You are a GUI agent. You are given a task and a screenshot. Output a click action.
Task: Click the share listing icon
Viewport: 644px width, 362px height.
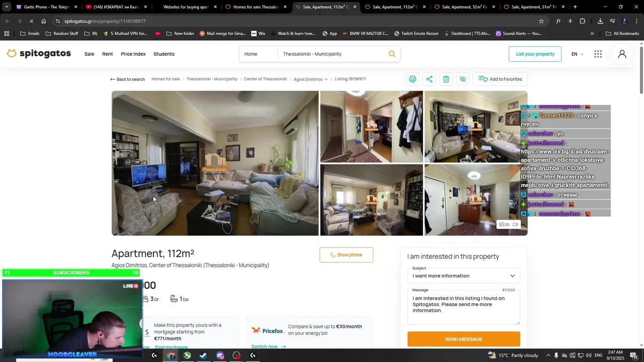[429, 79]
